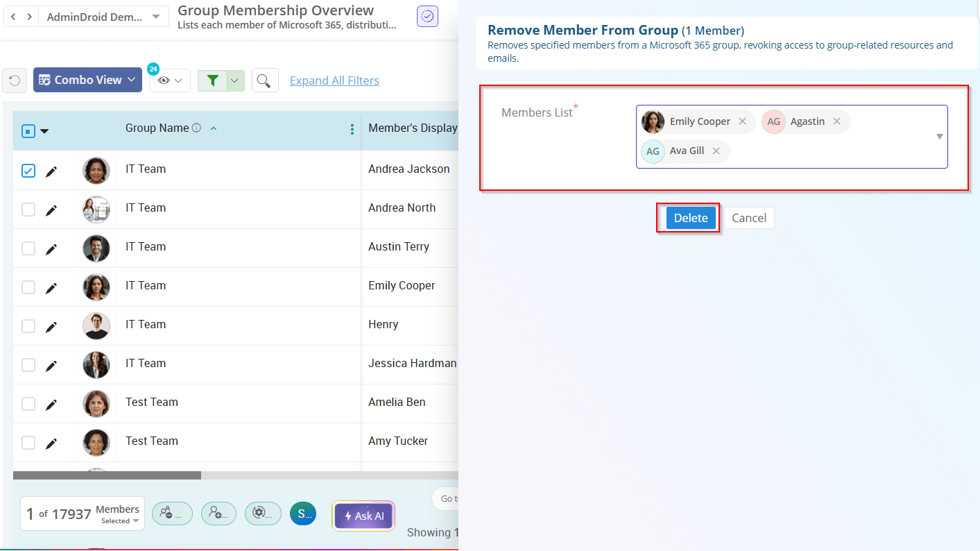This screenshot has height=551, width=980.
Task: Click the Delete button in the dialog
Action: pyautogui.click(x=689, y=217)
